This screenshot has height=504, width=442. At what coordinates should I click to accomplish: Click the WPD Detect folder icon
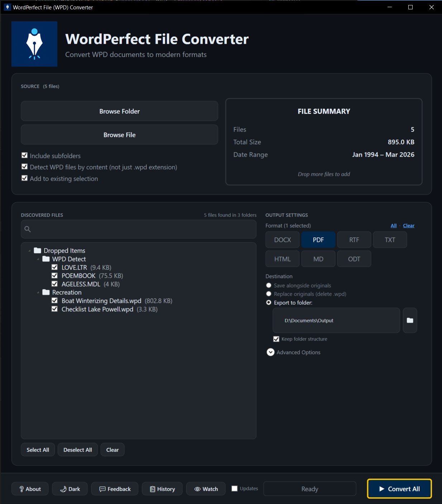coord(46,259)
